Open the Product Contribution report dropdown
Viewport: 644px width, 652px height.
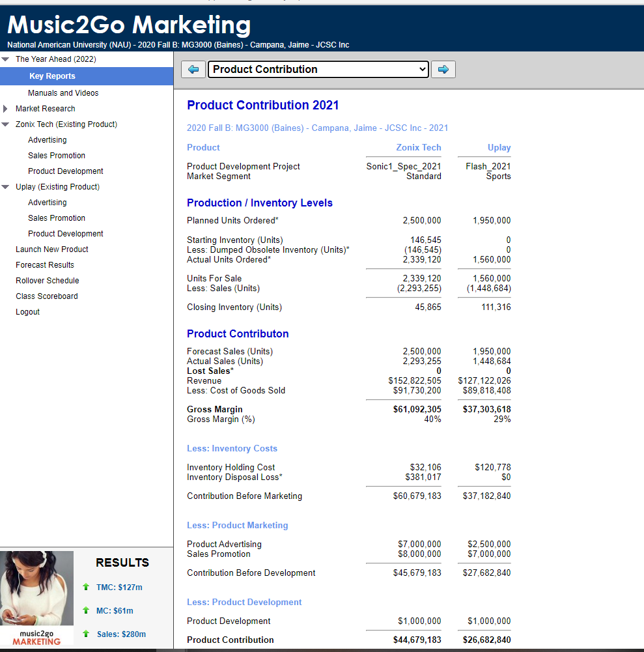(318, 70)
